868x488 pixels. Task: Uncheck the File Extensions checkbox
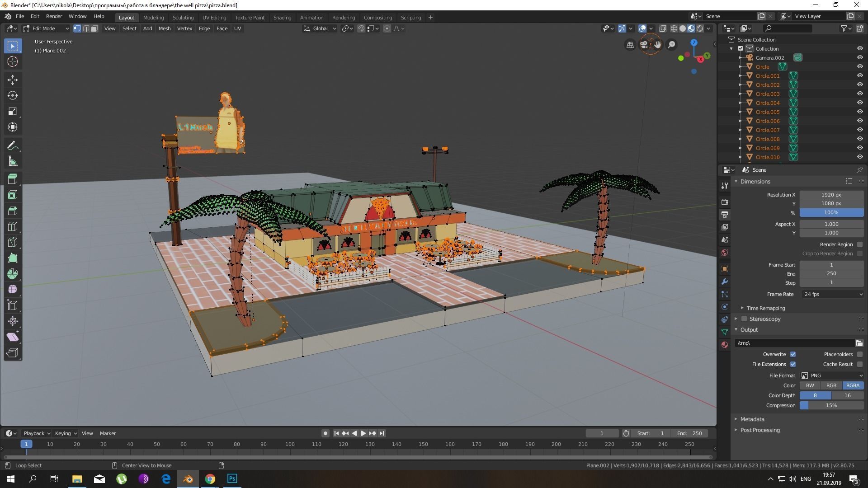793,364
